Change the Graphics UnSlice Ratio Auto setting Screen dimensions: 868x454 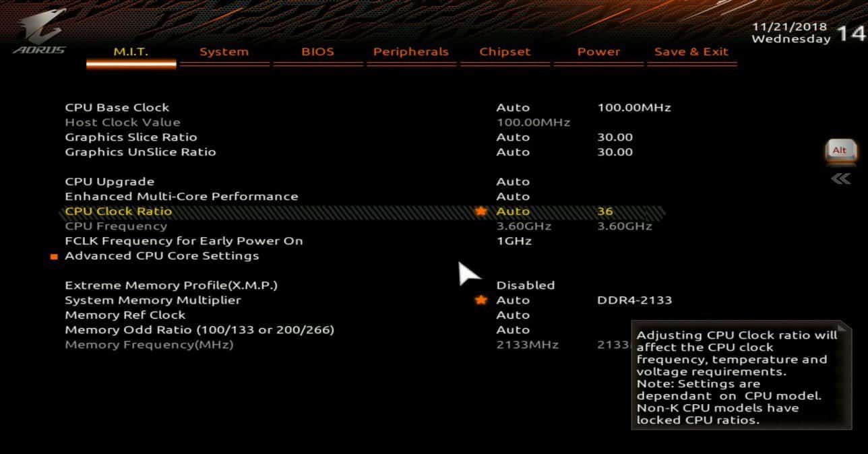point(513,152)
